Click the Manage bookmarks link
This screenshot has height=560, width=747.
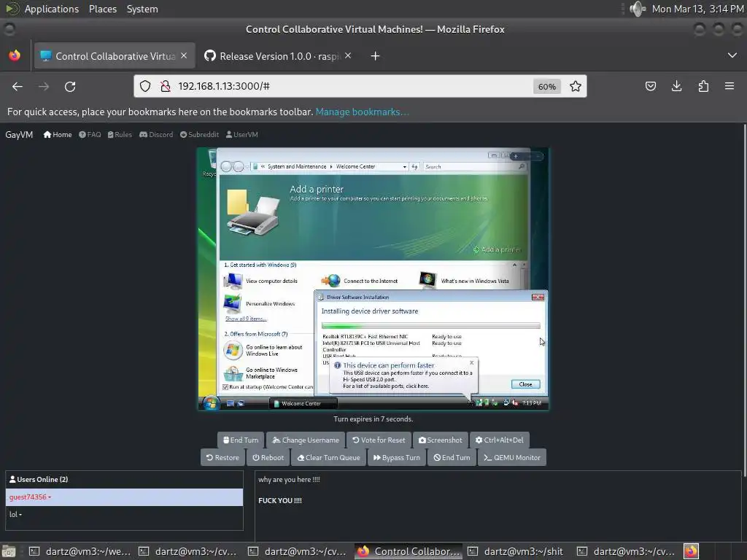pyautogui.click(x=362, y=112)
